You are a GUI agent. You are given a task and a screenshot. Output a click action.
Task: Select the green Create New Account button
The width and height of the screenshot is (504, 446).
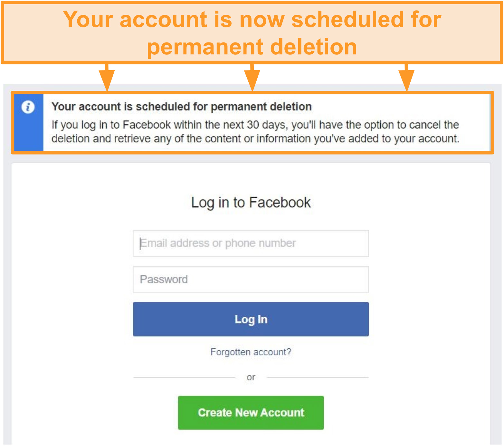(x=251, y=413)
